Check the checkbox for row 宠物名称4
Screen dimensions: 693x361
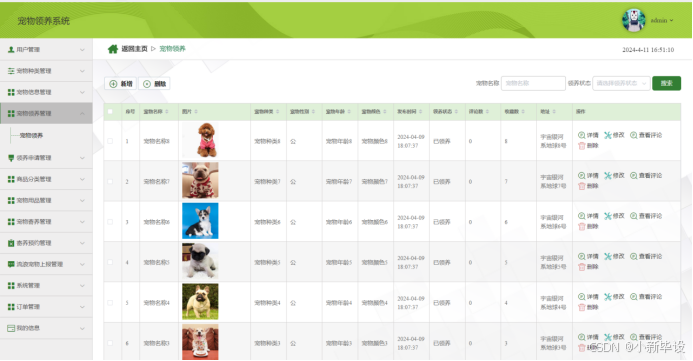pos(110,303)
